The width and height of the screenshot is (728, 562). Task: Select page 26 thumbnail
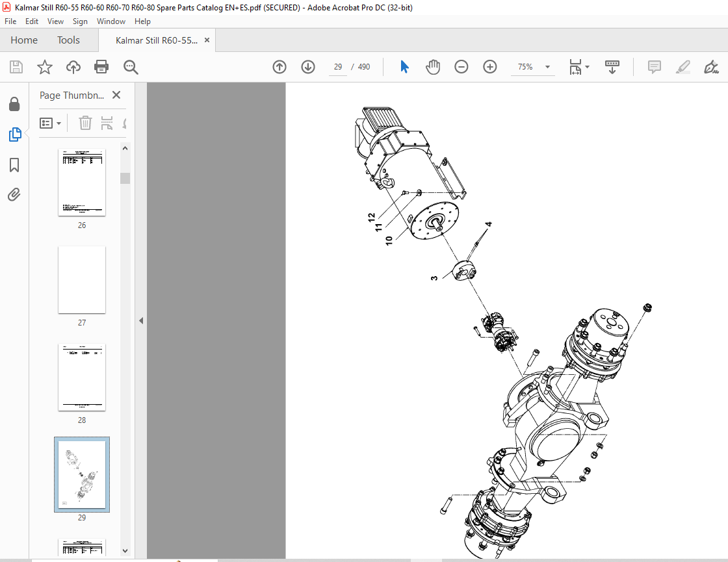(x=82, y=183)
